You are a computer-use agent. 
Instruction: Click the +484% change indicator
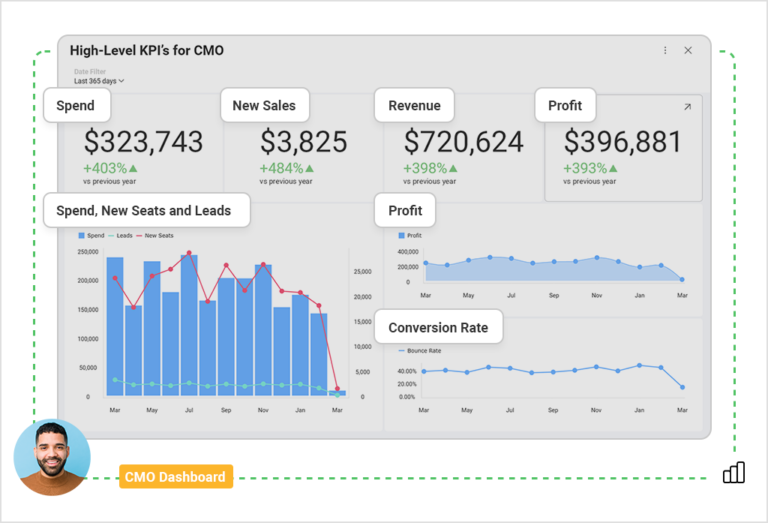pyautogui.click(x=287, y=168)
